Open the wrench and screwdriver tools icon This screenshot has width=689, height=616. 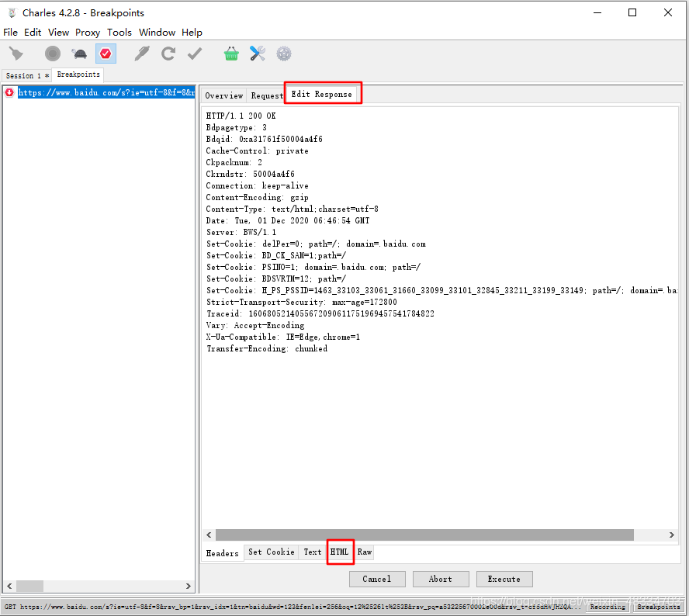(258, 54)
